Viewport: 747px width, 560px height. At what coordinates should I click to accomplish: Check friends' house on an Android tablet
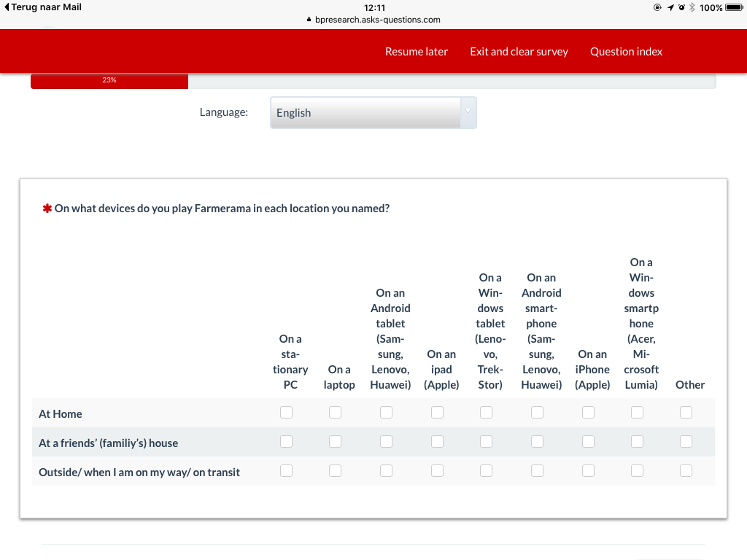point(387,442)
